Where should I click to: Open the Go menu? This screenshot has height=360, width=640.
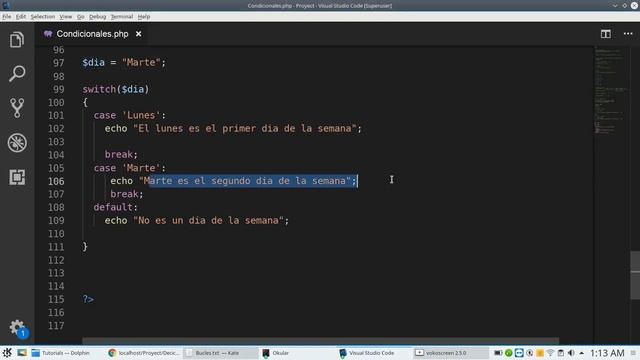tap(80, 17)
